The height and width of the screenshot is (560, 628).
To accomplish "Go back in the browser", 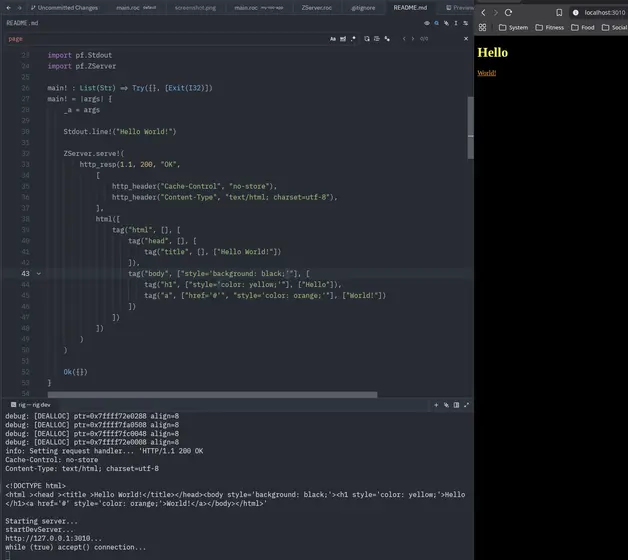I will click(484, 12).
